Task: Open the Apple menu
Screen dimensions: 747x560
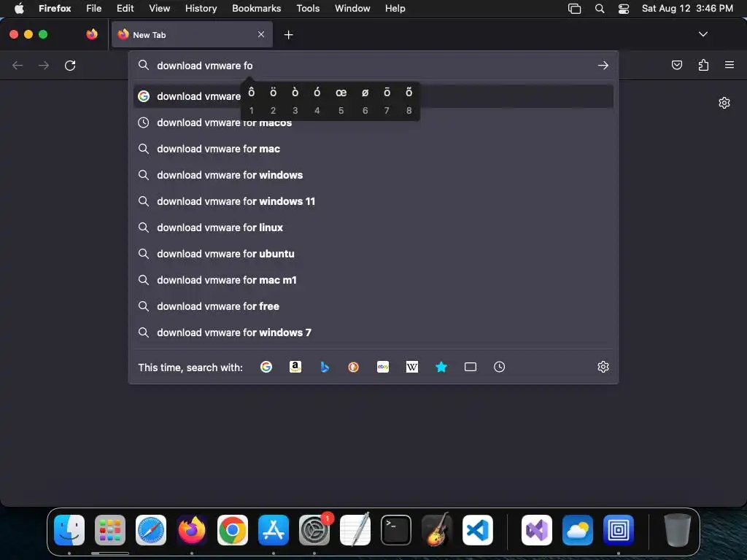Action: coord(19,8)
